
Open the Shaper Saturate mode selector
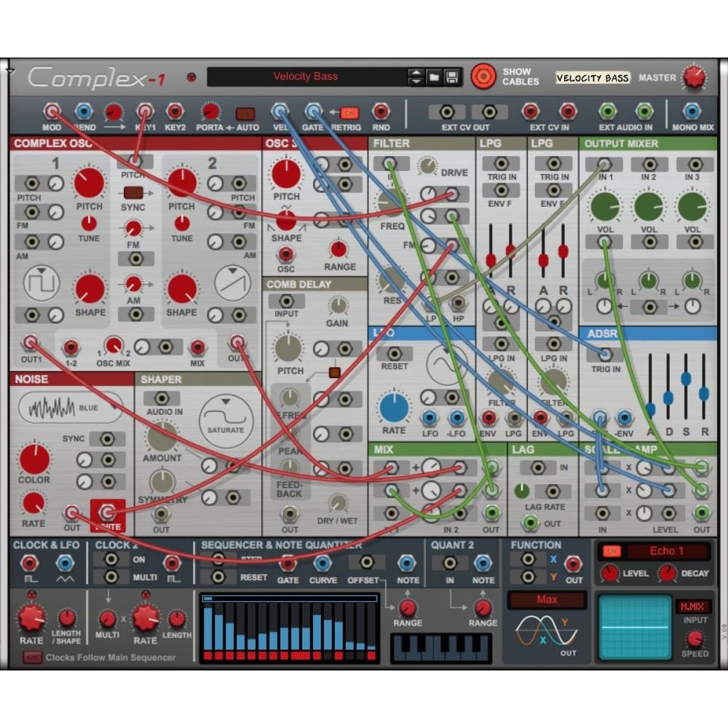pos(226,421)
